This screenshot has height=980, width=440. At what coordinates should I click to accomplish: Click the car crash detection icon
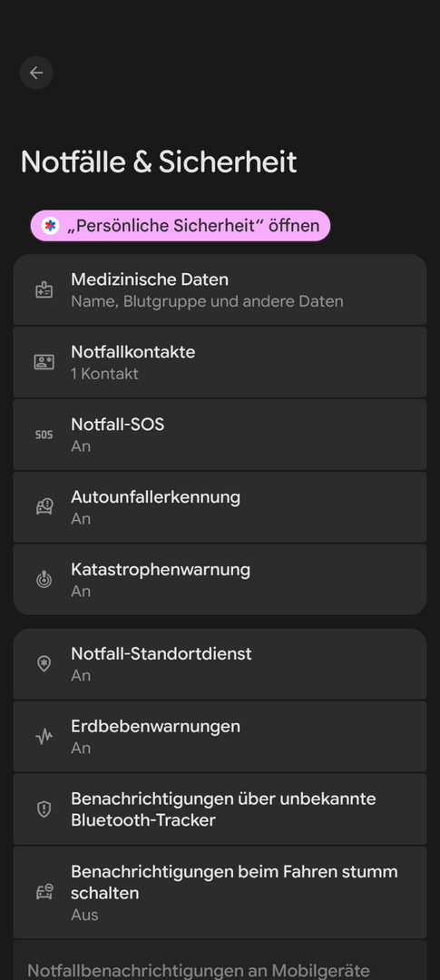tap(44, 507)
